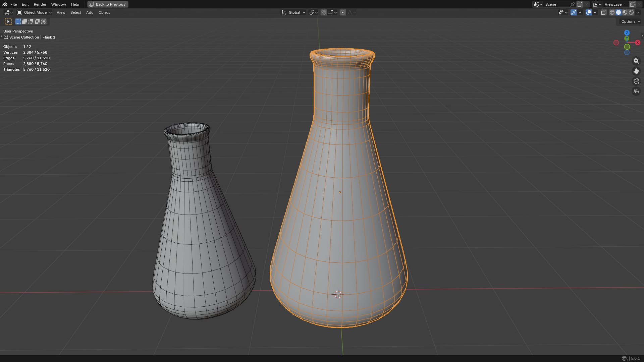Screen dimensions: 644x362
Task: Open the Options dropdown
Action: pyautogui.click(x=630, y=21)
